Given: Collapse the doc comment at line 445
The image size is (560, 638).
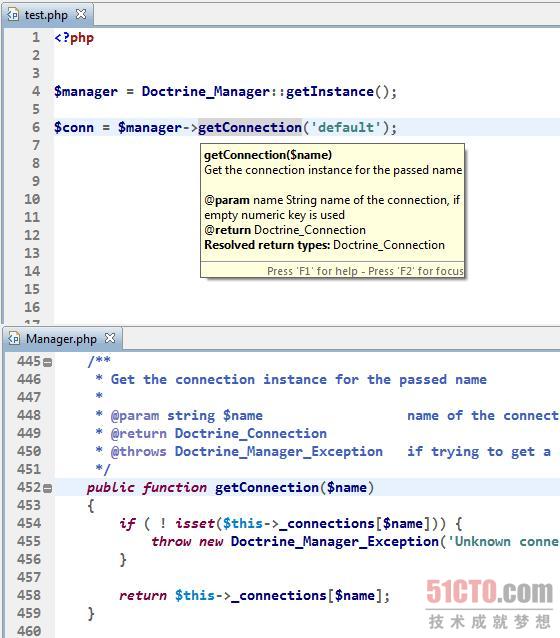Looking at the screenshot, I should (x=48, y=362).
